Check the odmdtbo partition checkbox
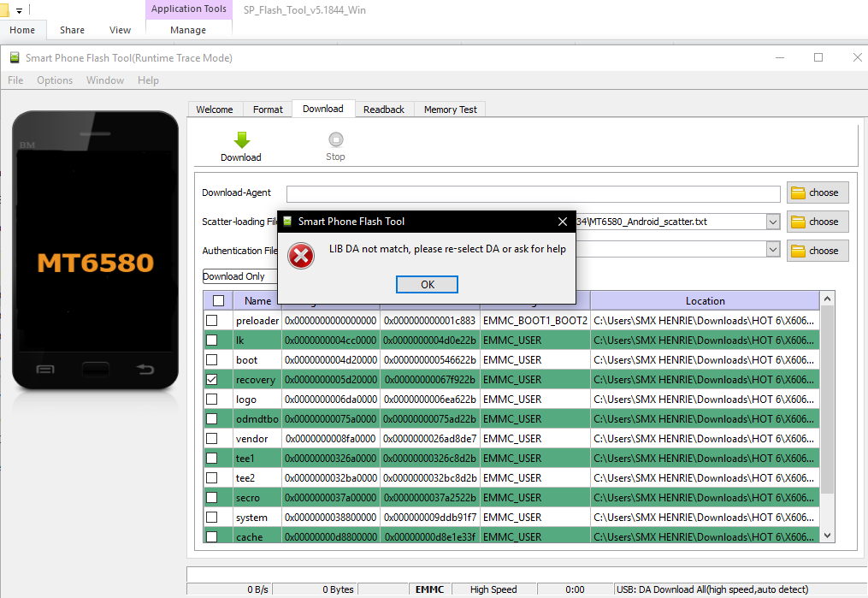 (x=211, y=418)
